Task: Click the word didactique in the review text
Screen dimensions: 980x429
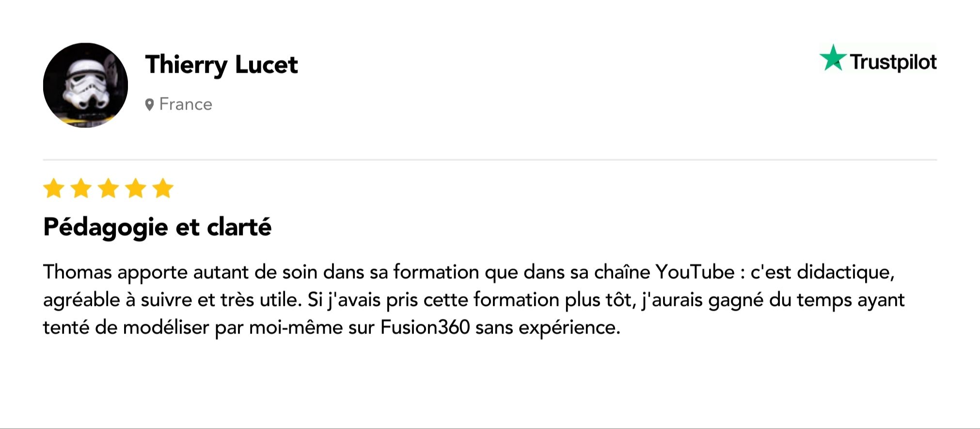Action: click(845, 272)
